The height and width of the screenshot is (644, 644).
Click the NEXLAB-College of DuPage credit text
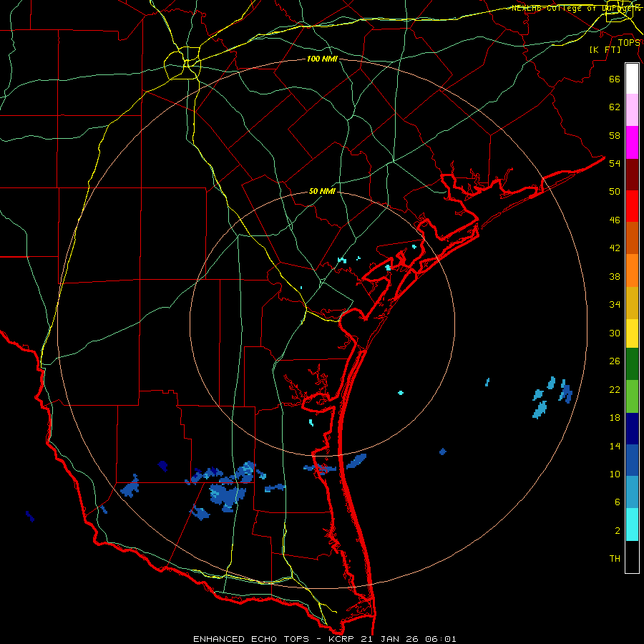[x=575, y=8]
